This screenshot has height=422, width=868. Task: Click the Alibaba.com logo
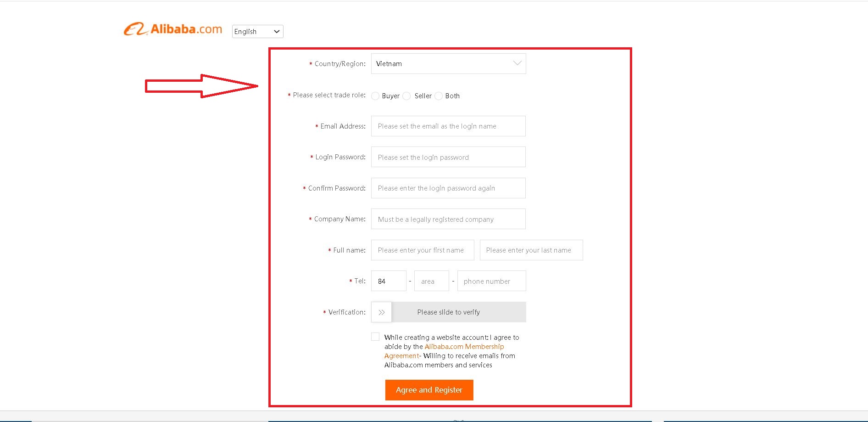coord(172,29)
